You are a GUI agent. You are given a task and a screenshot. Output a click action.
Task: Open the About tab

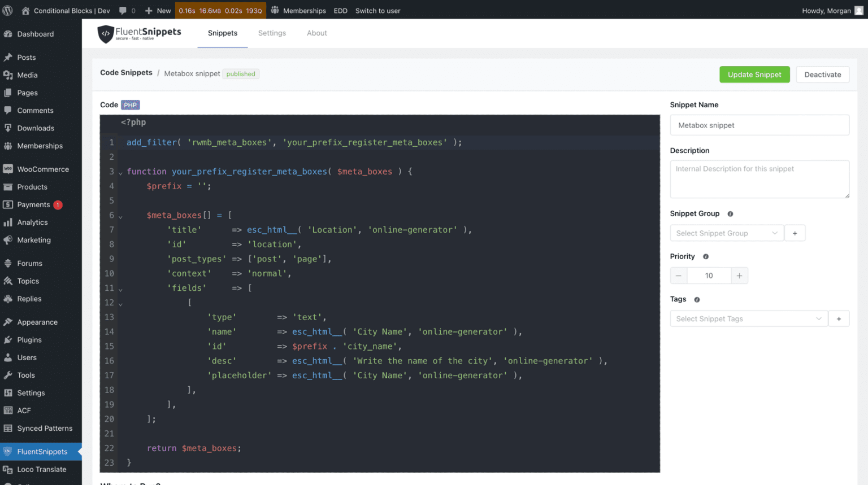tap(316, 33)
